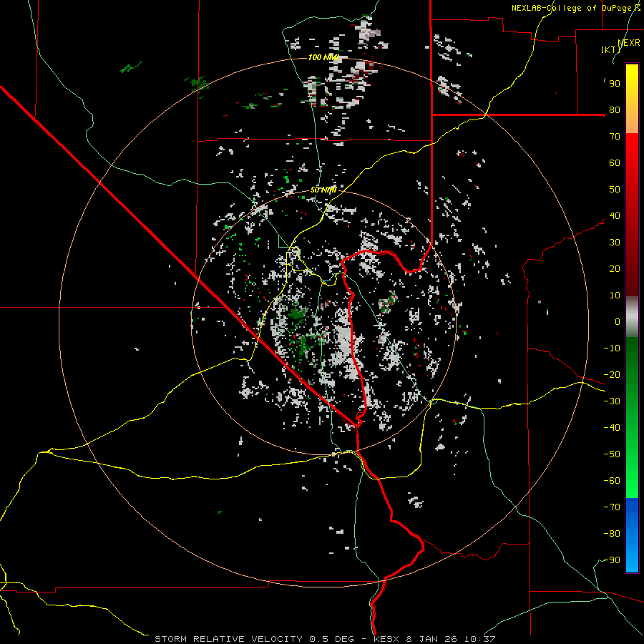Click the gray zero segment of the color bar
This screenshot has width=644, height=644.
632,317
